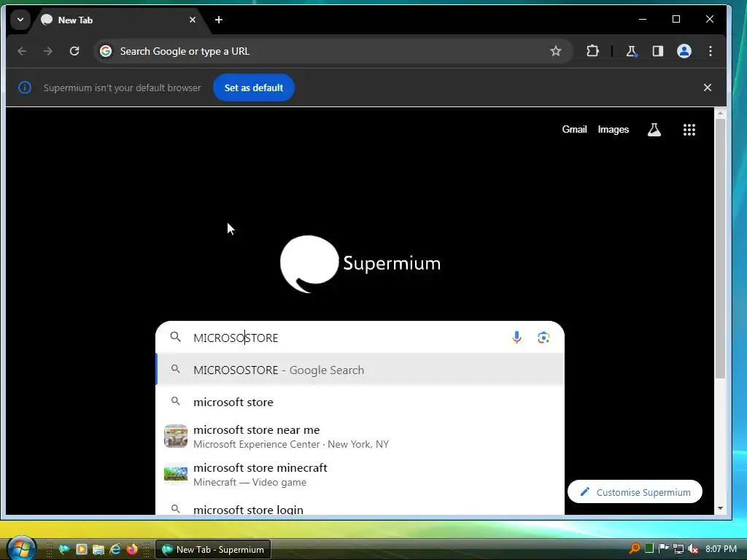Click the orange magnifier tray icon
The image size is (747, 560).
[x=635, y=548]
